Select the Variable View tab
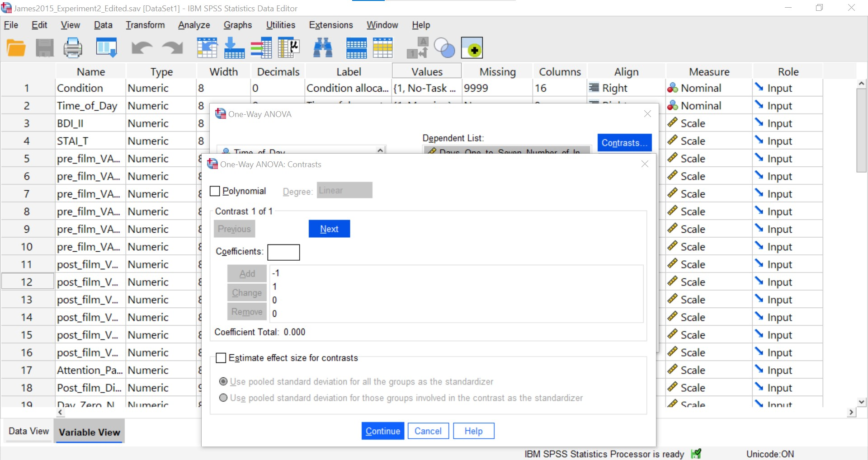Image resolution: width=868 pixels, height=460 pixels. [90, 432]
